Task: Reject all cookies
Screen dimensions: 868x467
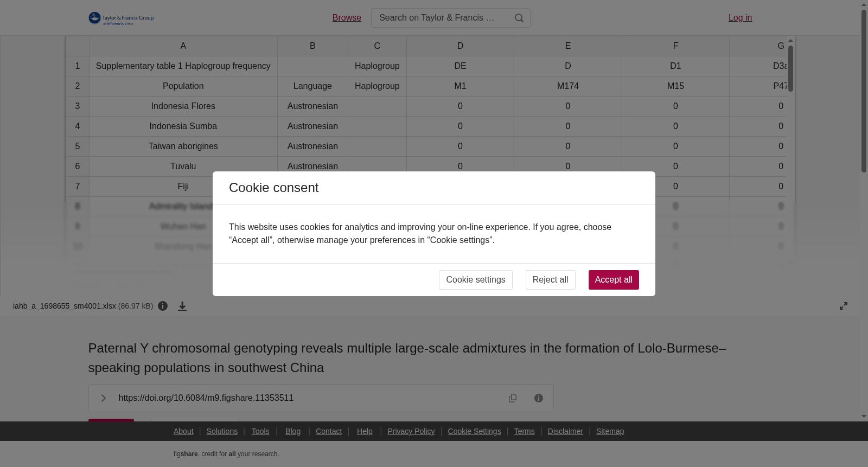Action: (550, 280)
